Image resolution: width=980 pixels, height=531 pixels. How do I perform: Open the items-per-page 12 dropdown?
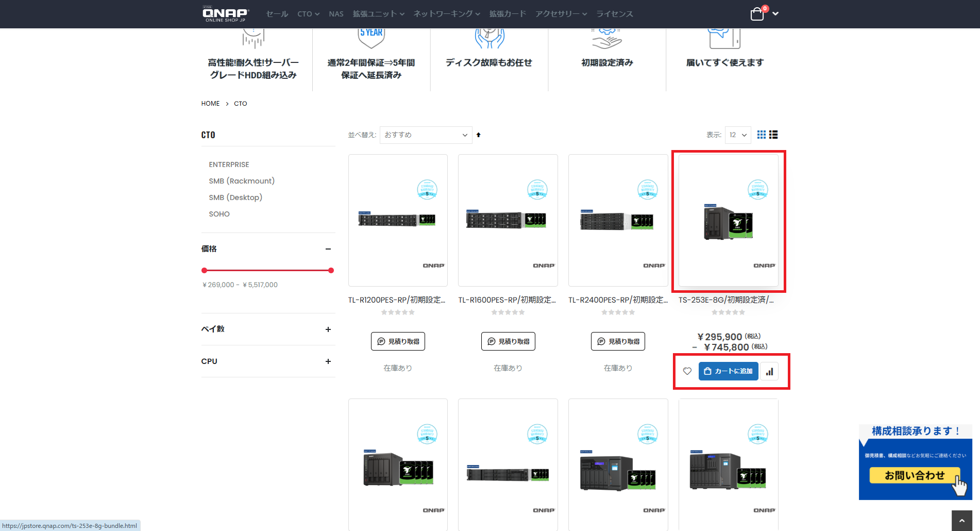[738, 135]
